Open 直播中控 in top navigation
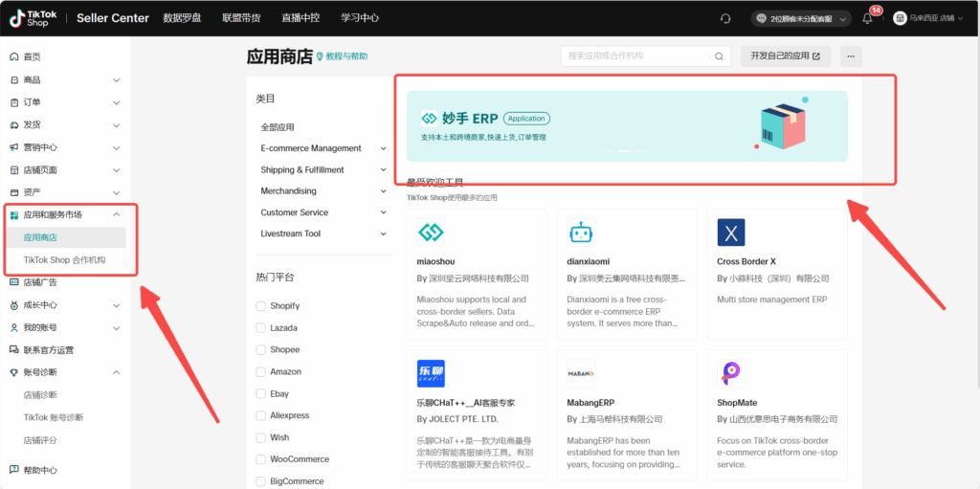 [301, 18]
